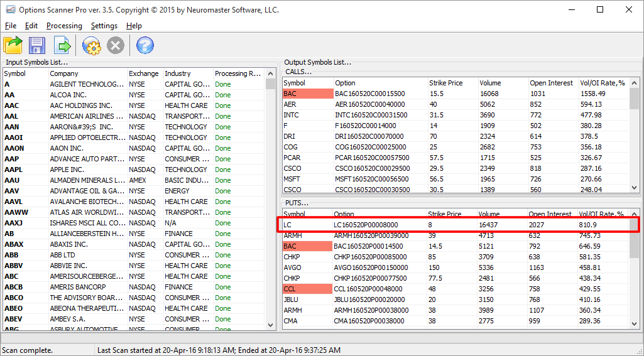Open help with the blue question mark icon
644x356 pixels.
[x=145, y=45]
